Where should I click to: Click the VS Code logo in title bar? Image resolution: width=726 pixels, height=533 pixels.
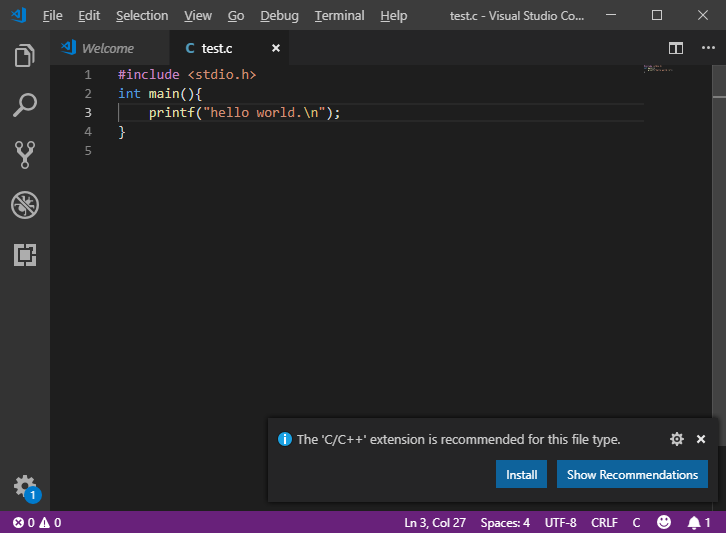point(19,15)
